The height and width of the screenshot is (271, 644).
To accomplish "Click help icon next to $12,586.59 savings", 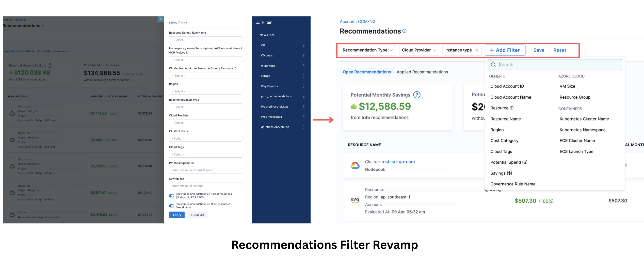I will 417,95.
